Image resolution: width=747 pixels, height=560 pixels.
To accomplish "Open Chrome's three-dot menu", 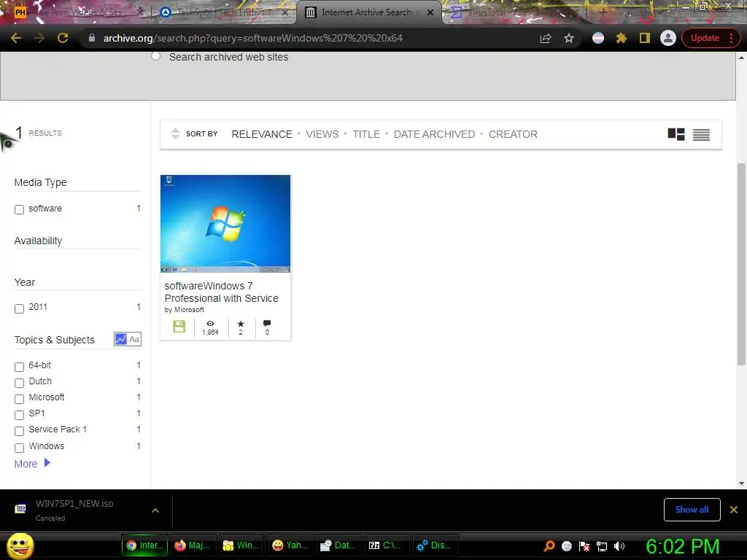I will point(731,38).
